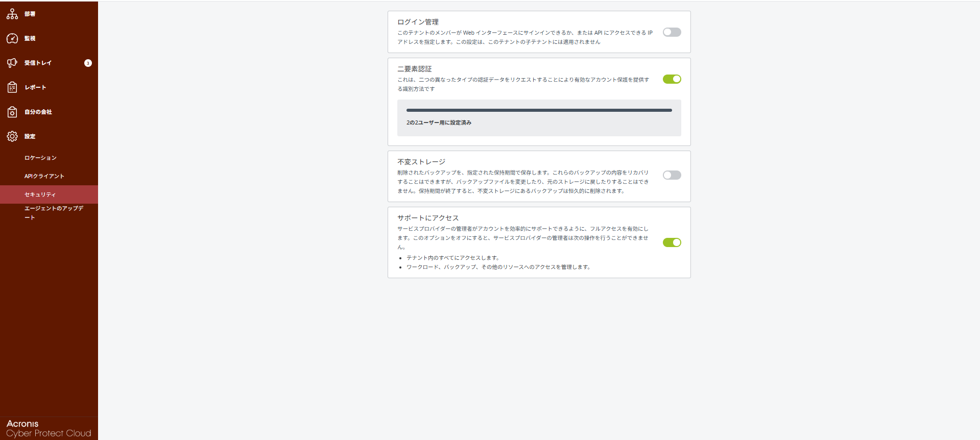This screenshot has width=980, height=440.
Task: Collapse the 設定 gear menu
Action: pos(12,136)
